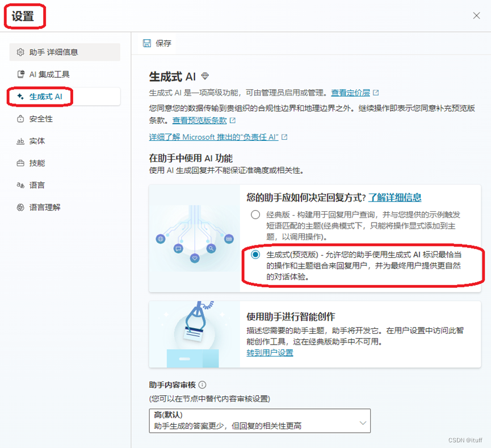Close the 设置 panel with X
Viewport: 491px width, 448px height.
pyautogui.click(x=476, y=16)
